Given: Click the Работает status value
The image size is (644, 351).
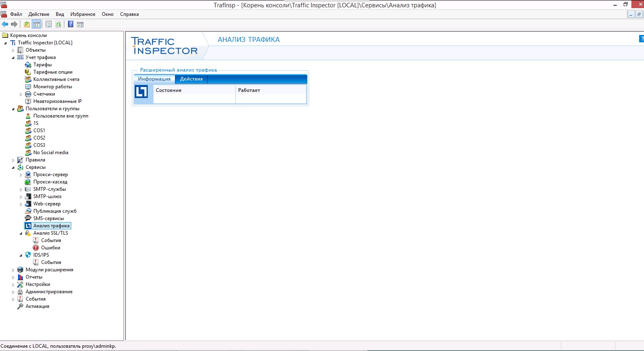Looking at the screenshot, I should (x=249, y=90).
